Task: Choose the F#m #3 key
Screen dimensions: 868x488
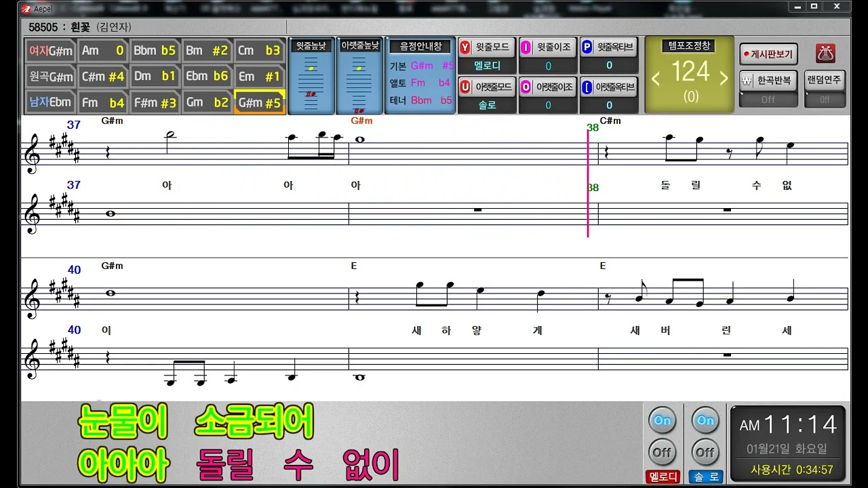Action: click(x=155, y=102)
